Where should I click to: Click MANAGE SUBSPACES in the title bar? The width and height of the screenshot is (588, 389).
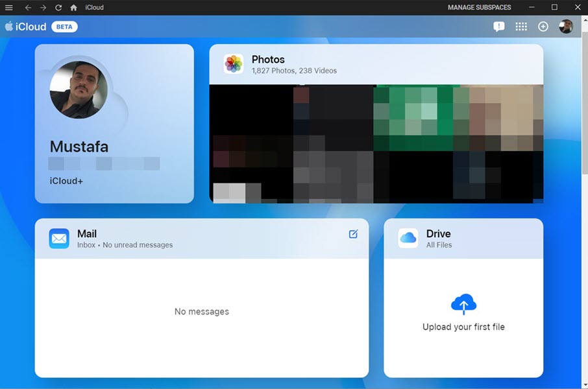(x=480, y=7)
